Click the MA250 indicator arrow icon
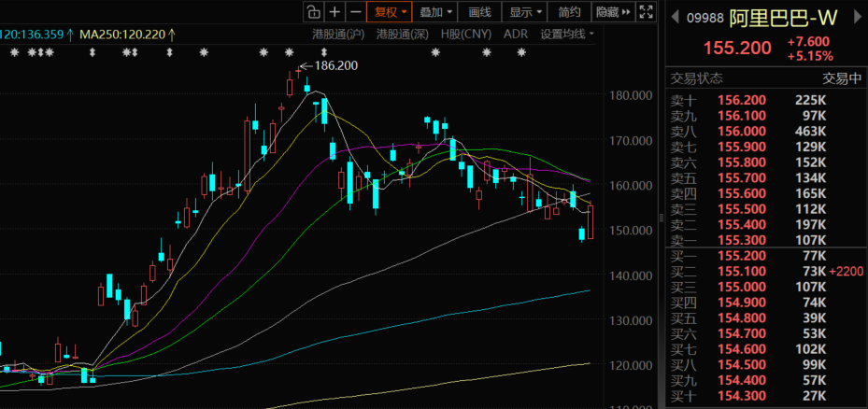 (x=172, y=35)
